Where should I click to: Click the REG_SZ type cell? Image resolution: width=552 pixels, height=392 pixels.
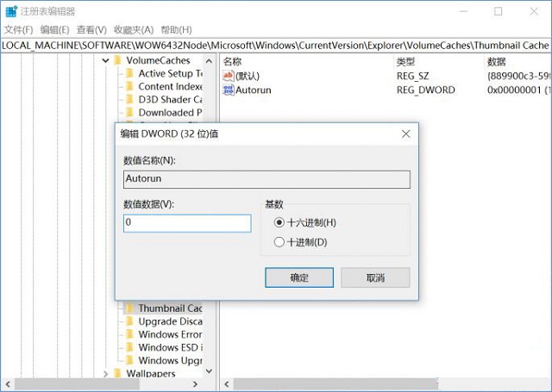point(412,76)
